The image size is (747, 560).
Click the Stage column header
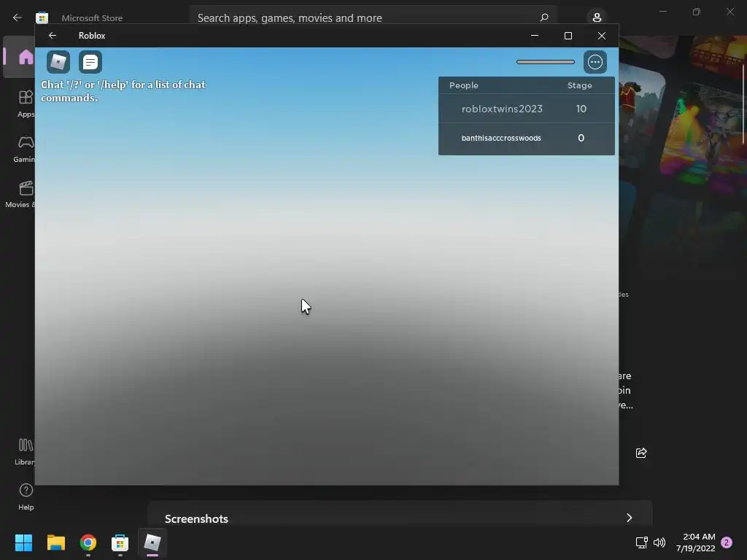[580, 85]
